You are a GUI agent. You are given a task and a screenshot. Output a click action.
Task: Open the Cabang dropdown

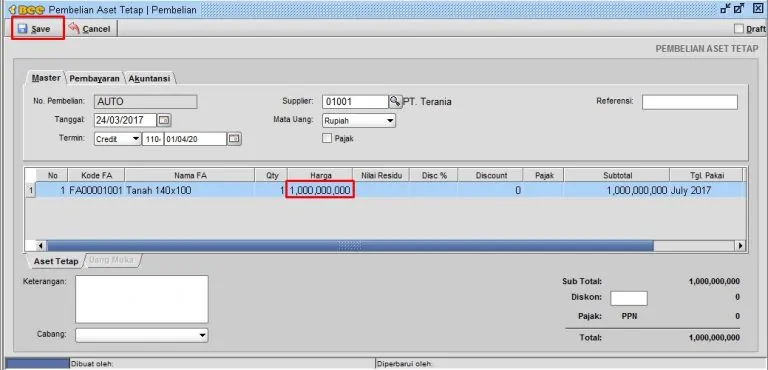pyautogui.click(x=142, y=335)
